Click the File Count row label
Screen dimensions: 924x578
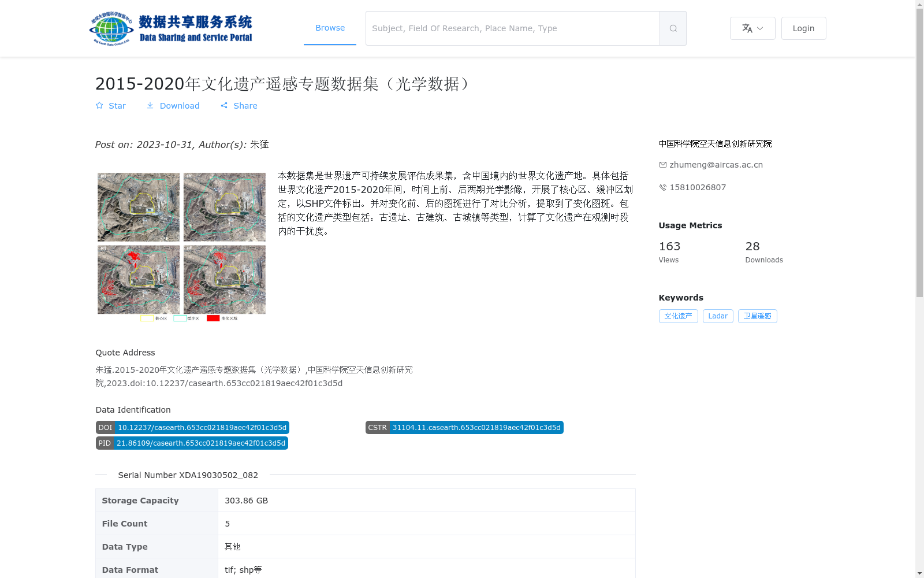pos(125,524)
